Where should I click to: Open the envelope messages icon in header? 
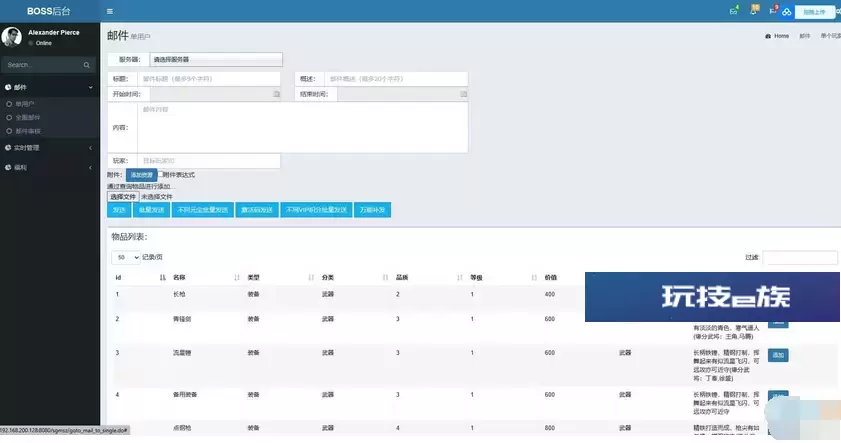tap(733, 12)
